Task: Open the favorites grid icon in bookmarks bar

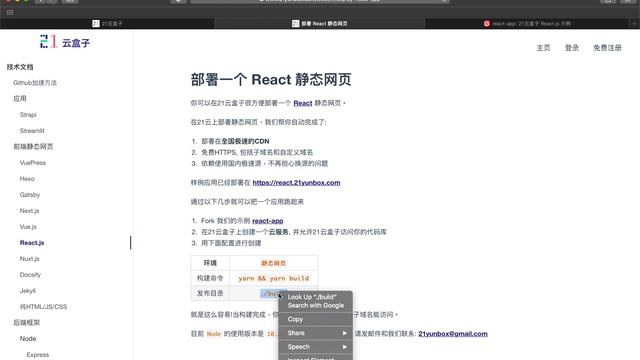Action: pos(10,13)
